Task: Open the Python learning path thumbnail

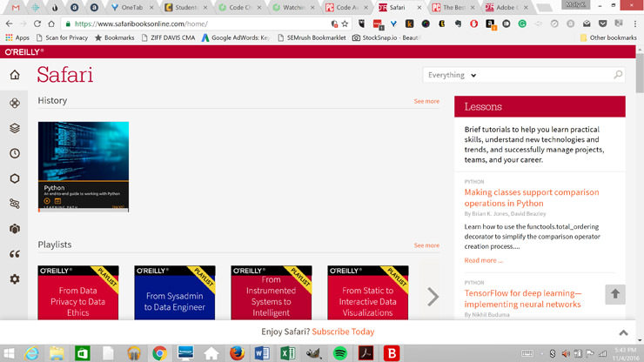Action: [x=84, y=167]
